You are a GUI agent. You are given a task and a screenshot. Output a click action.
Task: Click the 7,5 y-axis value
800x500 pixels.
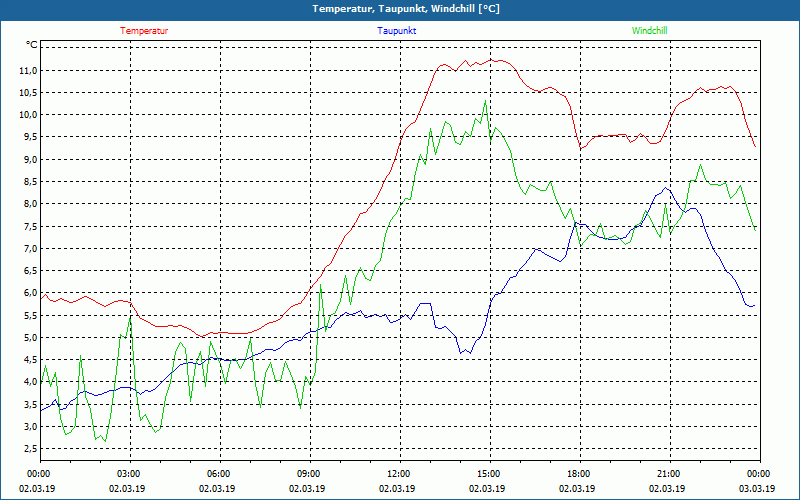[30, 227]
